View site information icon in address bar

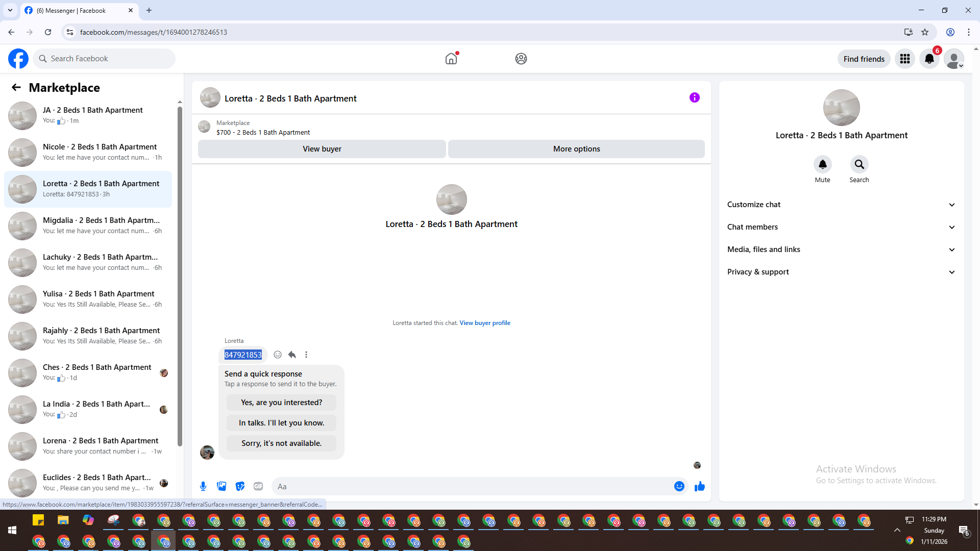[70, 32]
